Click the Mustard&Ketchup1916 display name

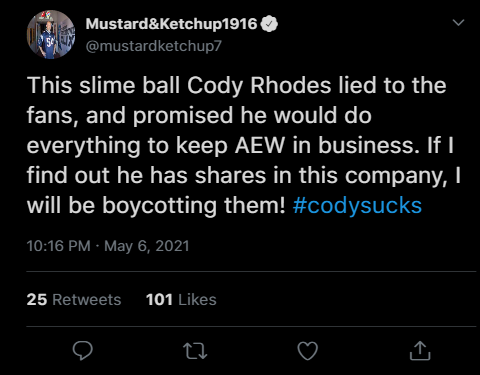pyautogui.click(x=171, y=24)
